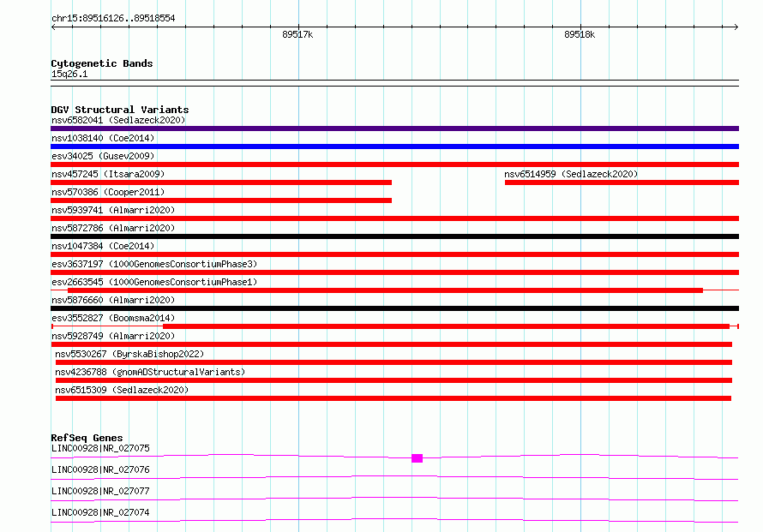Image resolution: width=763 pixels, height=532 pixels.
Task: Open the Cytogenetic Bands track heading
Action: tap(102, 63)
